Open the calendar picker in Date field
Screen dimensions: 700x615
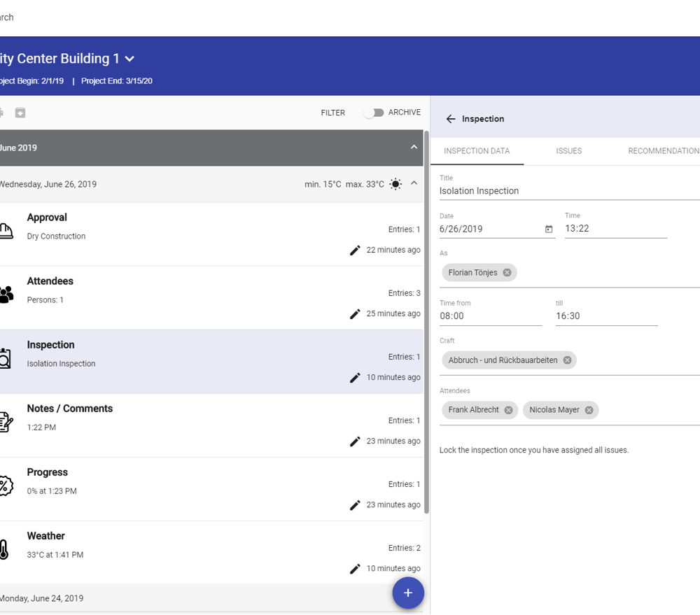point(549,229)
